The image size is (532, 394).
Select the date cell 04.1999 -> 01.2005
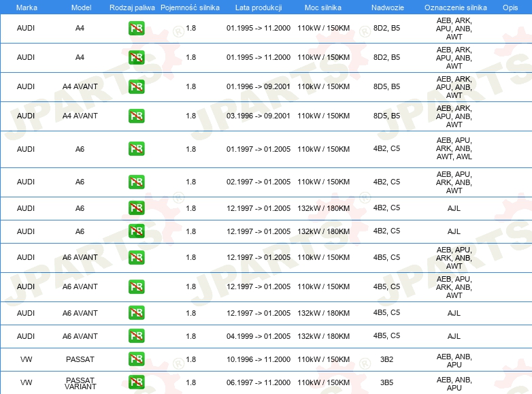point(259,336)
